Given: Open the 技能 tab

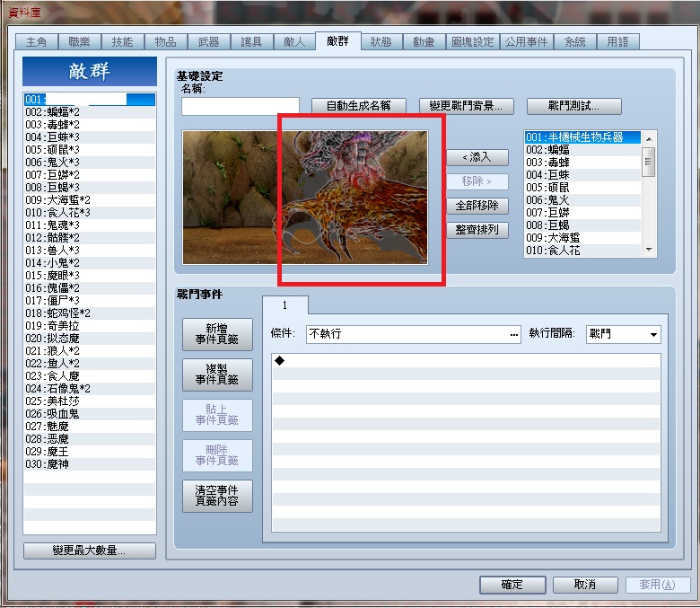Looking at the screenshot, I should click(122, 41).
